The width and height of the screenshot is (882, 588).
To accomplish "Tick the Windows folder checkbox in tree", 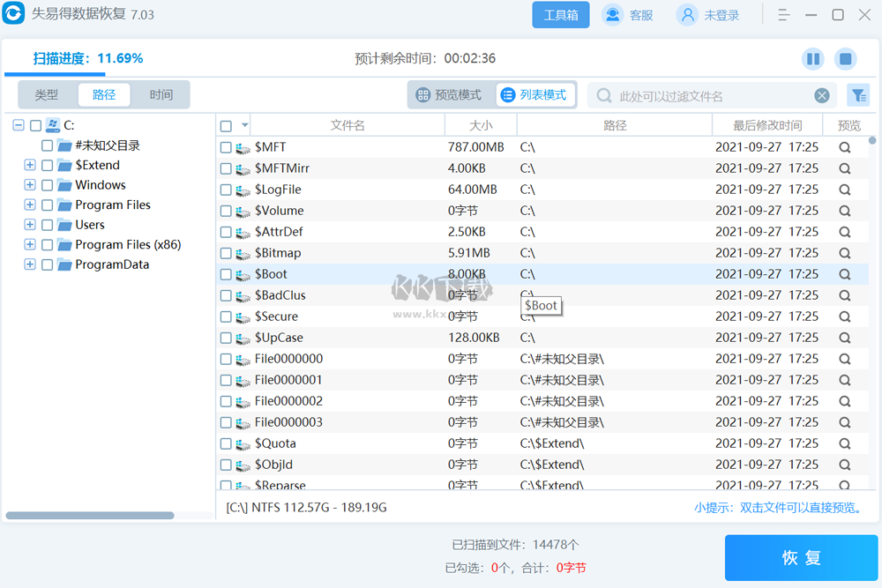I will 48,185.
